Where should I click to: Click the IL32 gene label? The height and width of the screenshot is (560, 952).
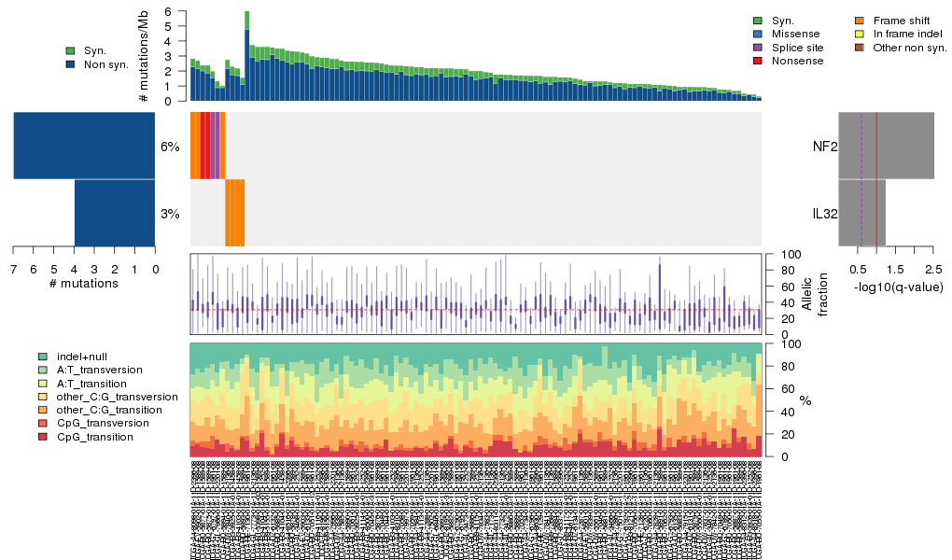(823, 214)
